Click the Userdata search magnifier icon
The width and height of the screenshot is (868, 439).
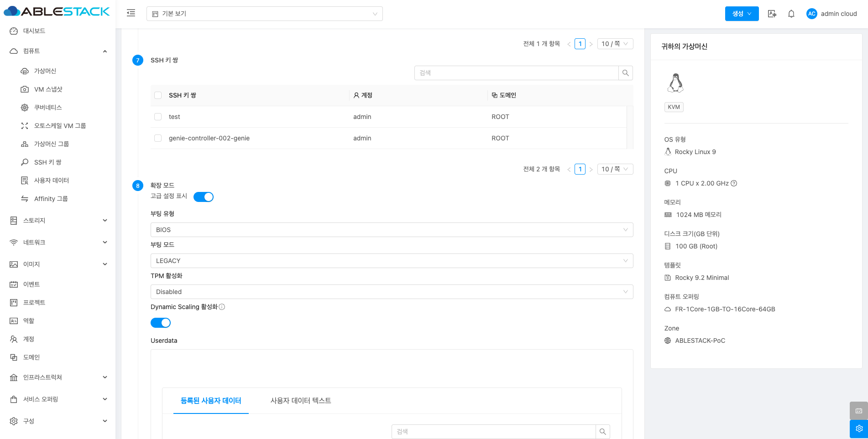coord(602,431)
